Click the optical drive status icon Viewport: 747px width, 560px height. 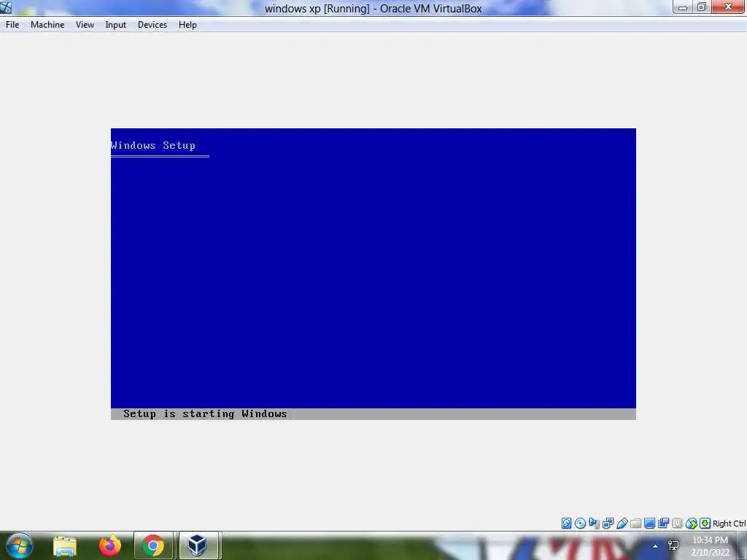[x=580, y=524]
